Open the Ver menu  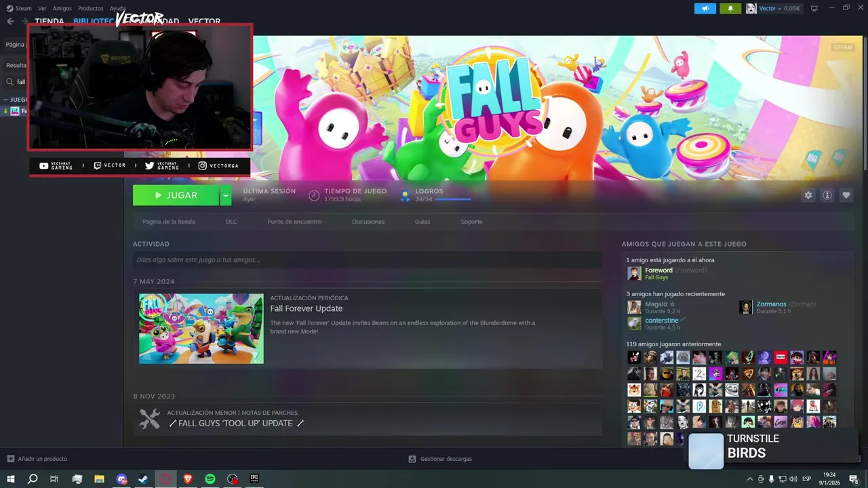(x=42, y=8)
